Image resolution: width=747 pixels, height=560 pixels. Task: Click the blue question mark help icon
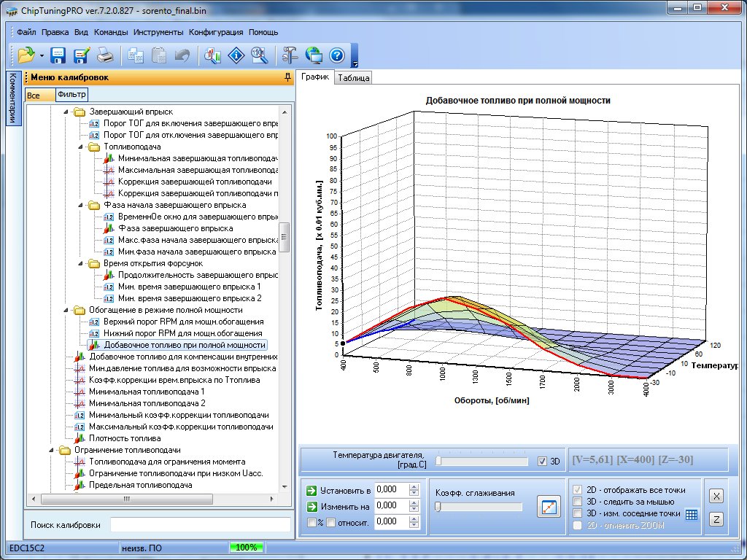(x=336, y=55)
